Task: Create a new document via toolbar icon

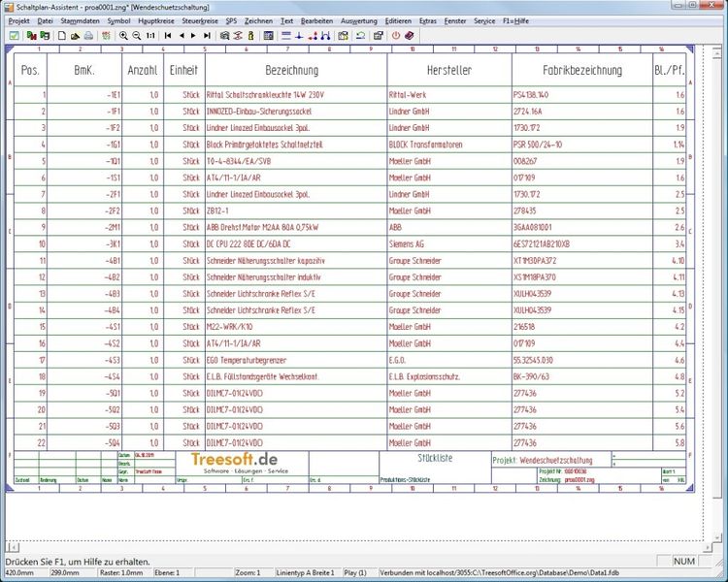Action: pyautogui.click(x=61, y=35)
